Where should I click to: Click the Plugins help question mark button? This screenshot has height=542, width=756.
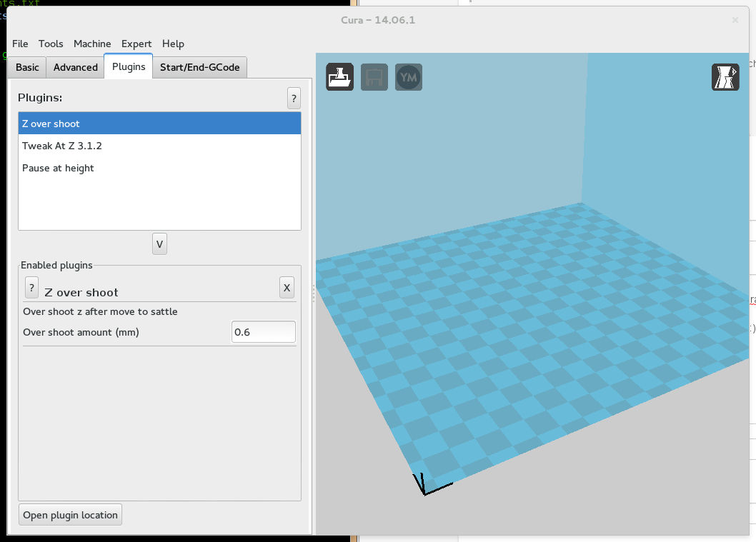294,99
